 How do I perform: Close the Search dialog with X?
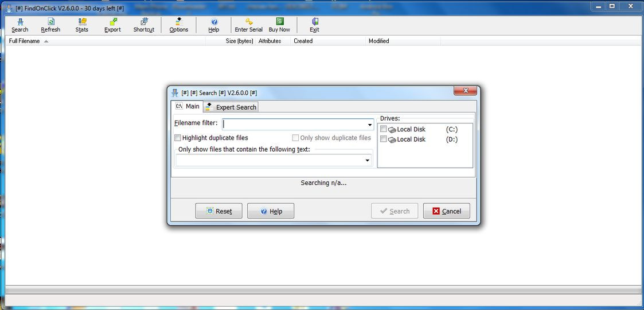[x=465, y=91]
